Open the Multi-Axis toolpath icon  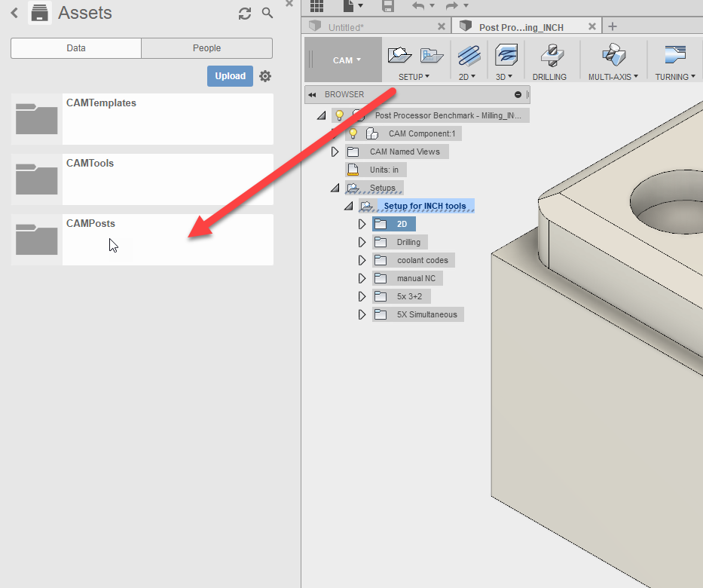613,55
